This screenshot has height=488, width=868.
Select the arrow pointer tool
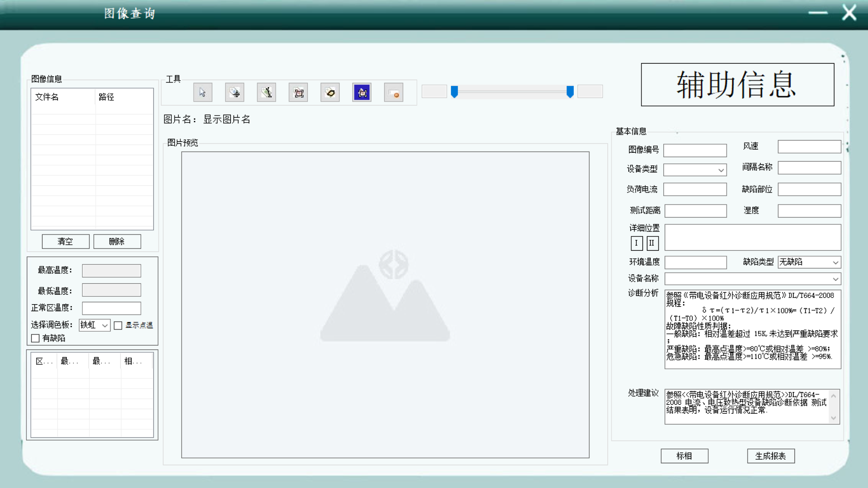(202, 93)
